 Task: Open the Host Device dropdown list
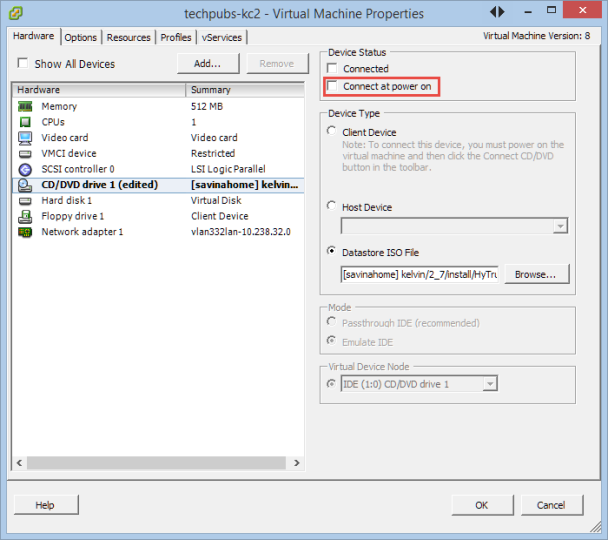tap(560, 226)
